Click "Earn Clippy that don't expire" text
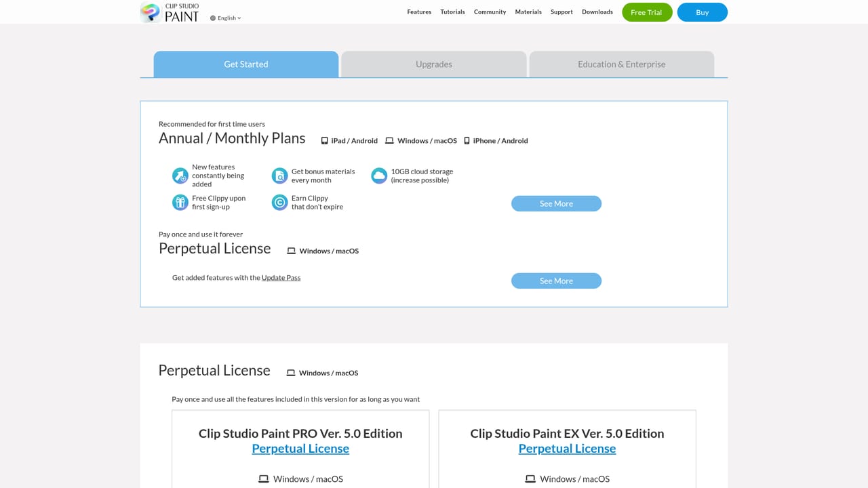 317,203
